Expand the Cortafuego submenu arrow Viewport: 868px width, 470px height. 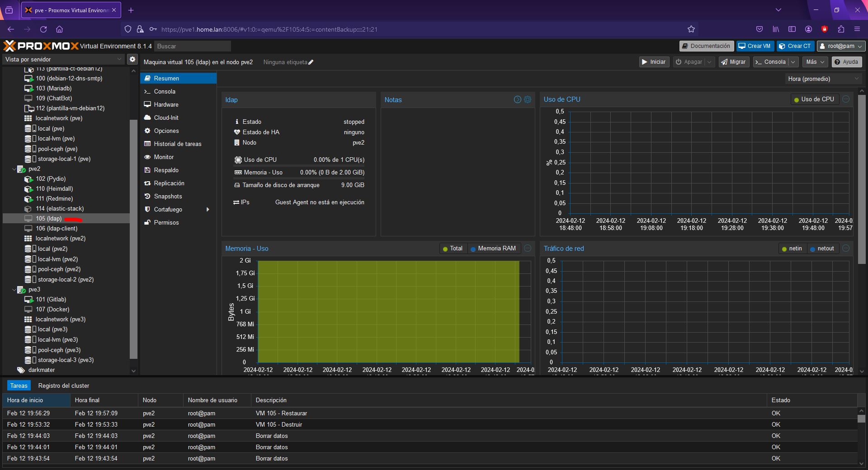coord(208,209)
